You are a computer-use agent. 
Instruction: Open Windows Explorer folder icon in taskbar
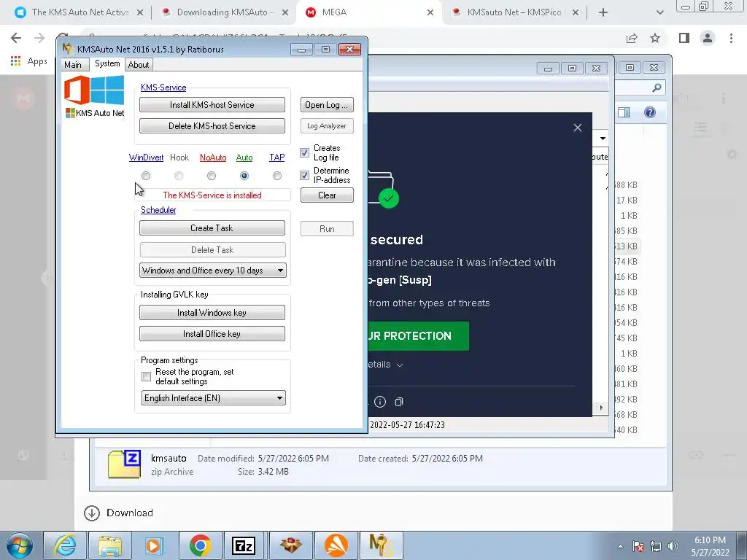(x=110, y=545)
